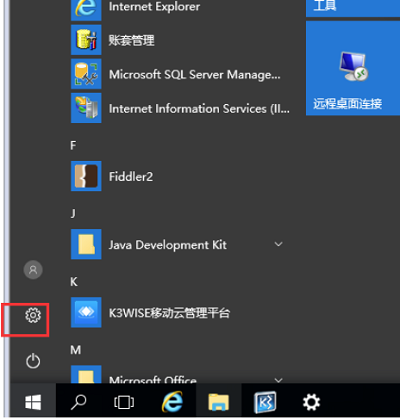Launch Fiddler2 from app list
This screenshot has height=420, width=400.
(x=180, y=176)
